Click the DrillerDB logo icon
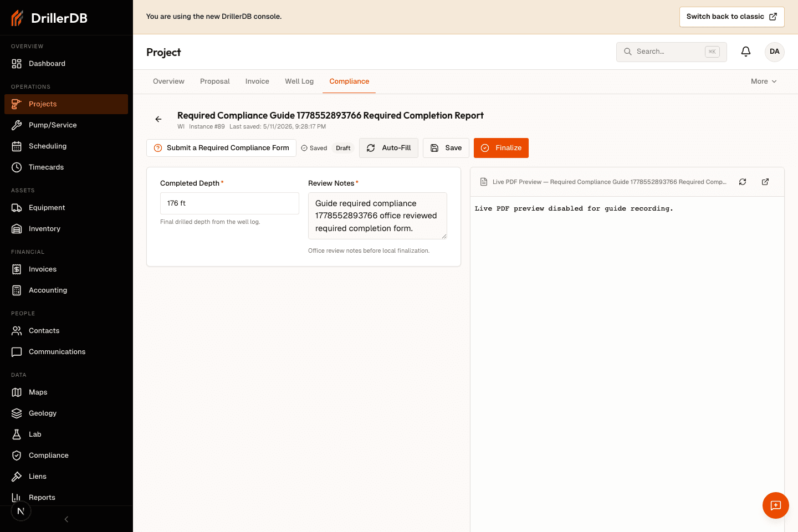 [17, 18]
